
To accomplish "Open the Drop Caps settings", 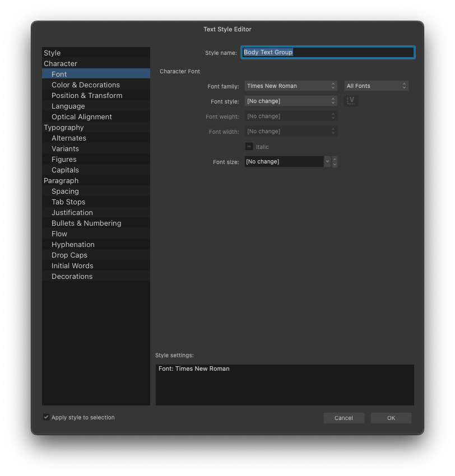I will [x=95, y=255].
